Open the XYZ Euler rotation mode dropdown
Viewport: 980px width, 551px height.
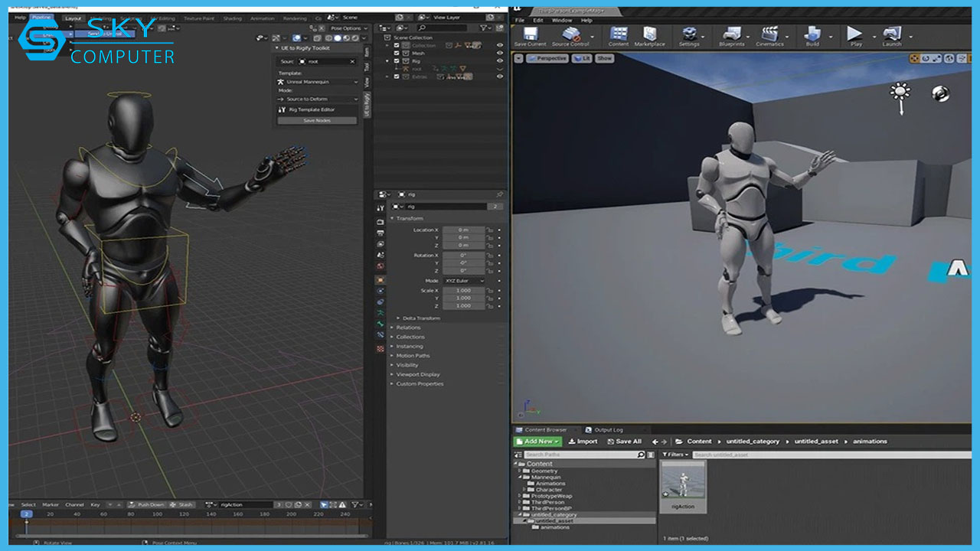(465, 281)
